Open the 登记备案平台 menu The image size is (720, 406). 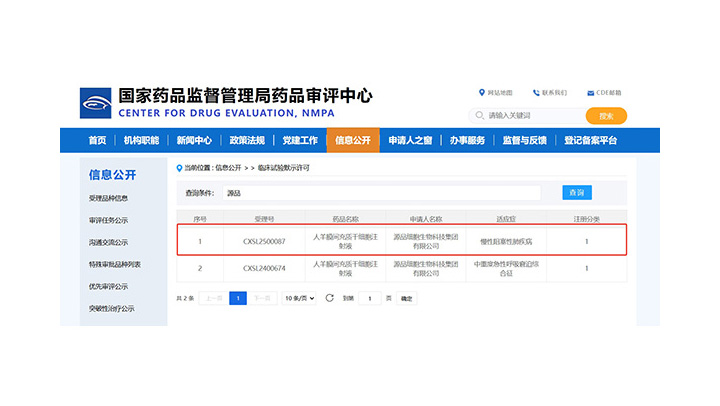click(x=591, y=140)
